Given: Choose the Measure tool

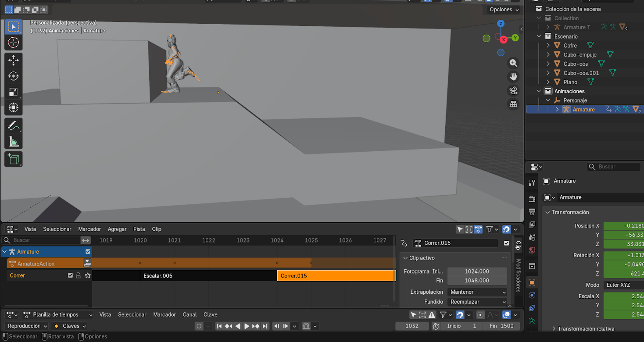Looking at the screenshot, I should pyautogui.click(x=14, y=142).
